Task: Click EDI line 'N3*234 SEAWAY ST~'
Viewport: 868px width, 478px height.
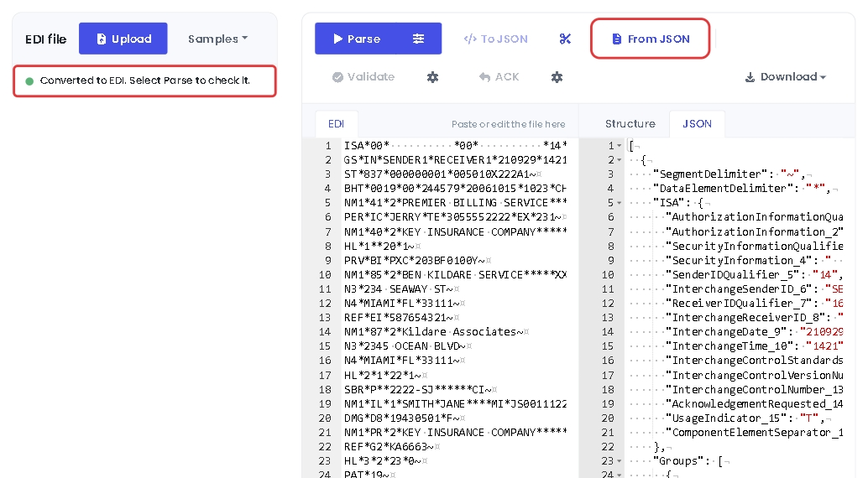Action: click(402, 289)
